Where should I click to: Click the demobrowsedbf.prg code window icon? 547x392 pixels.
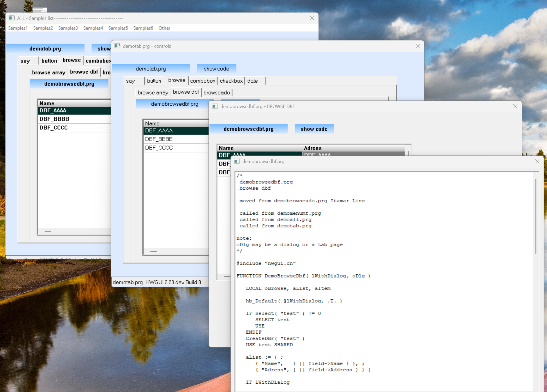coord(237,161)
